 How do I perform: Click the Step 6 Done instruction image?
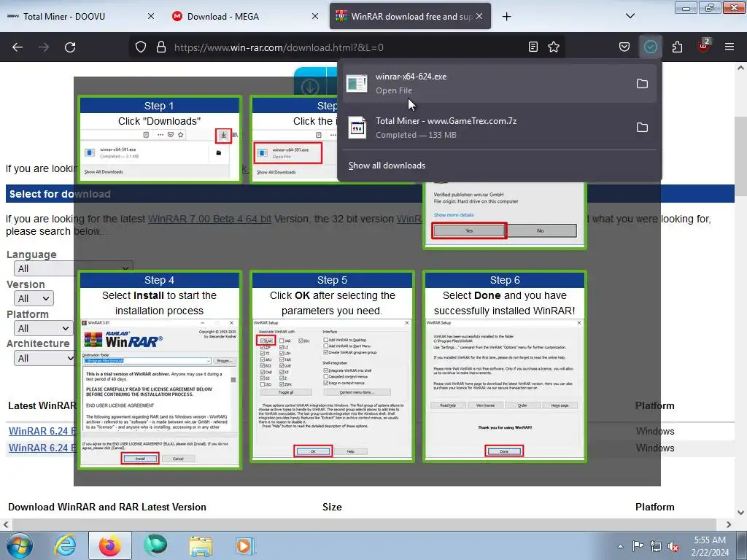click(505, 367)
